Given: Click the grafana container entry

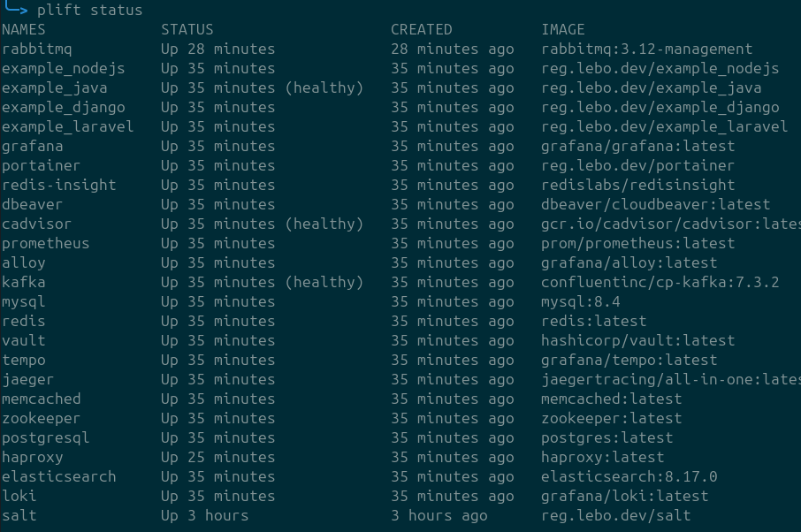Looking at the screenshot, I should point(33,146).
